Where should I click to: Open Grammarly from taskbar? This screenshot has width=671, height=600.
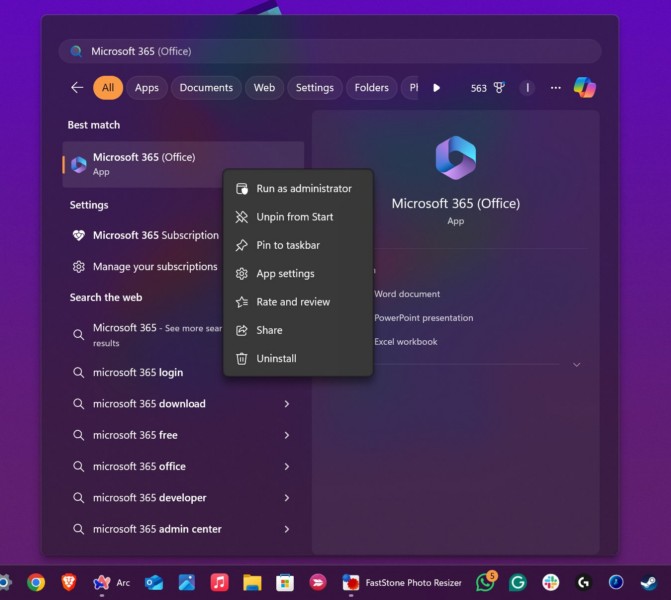pyautogui.click(x=517, y=582)
